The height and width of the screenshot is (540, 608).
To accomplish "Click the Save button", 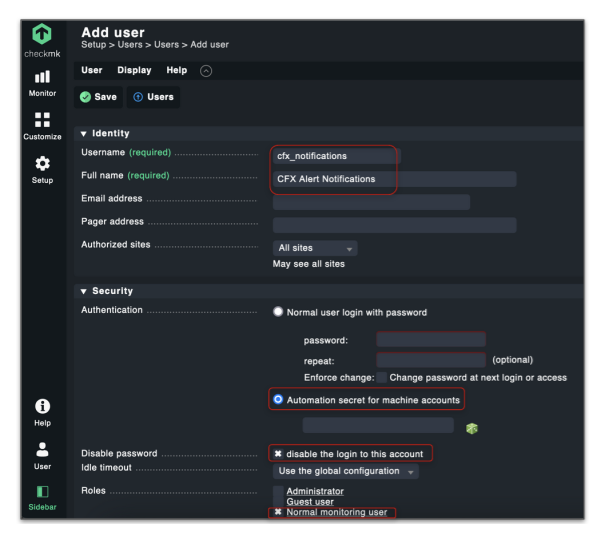I will point(99,97).
